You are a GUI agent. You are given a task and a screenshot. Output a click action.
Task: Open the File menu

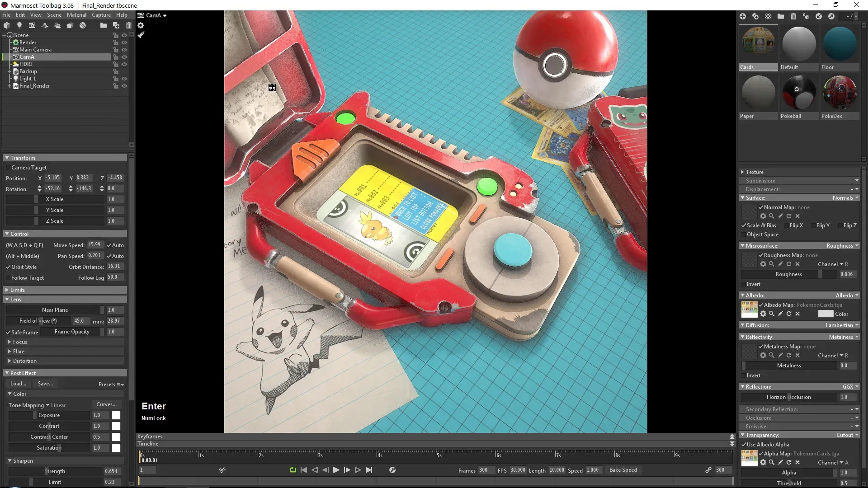(6, 15)
